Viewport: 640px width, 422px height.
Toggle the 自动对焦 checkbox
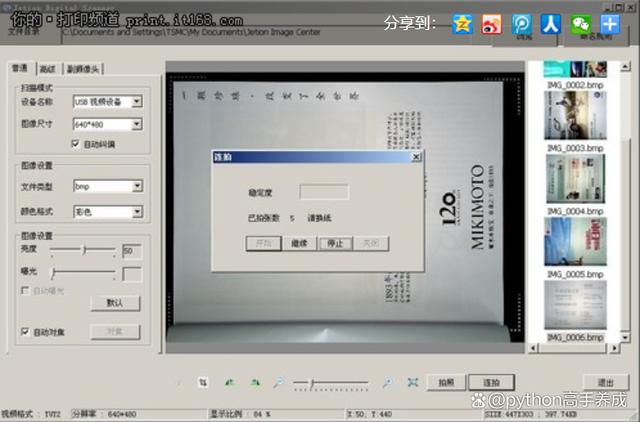25,331
